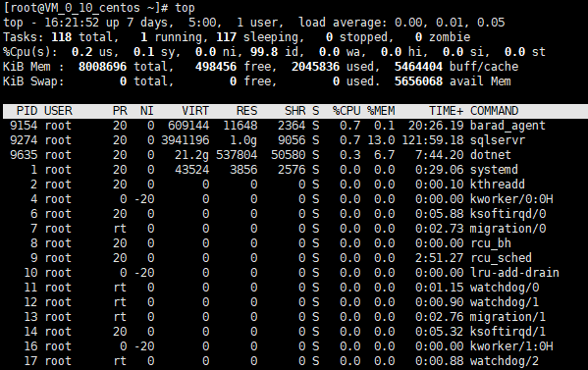Click the 118 total tasks value
Viewport: 588px width, 370px height.
click(62, 37)
